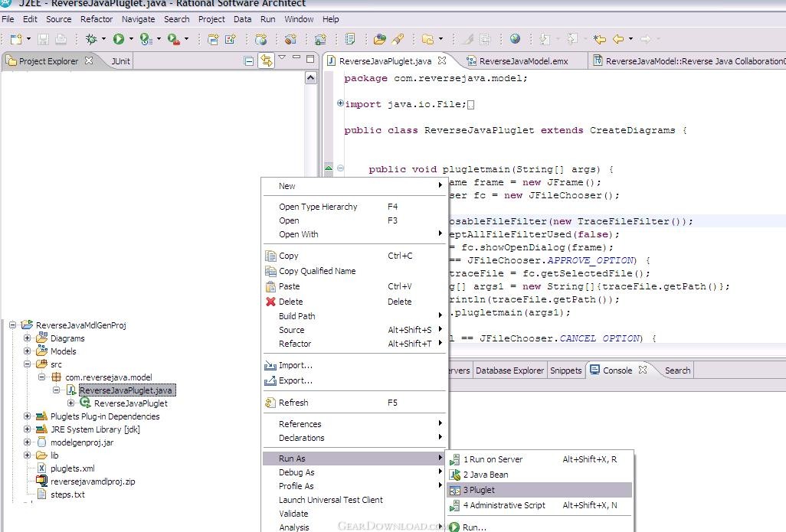This screenshot has width=786, height=532.
Task: Click the Debug bug icon in toolbar
Action: [x=91, y=39]
